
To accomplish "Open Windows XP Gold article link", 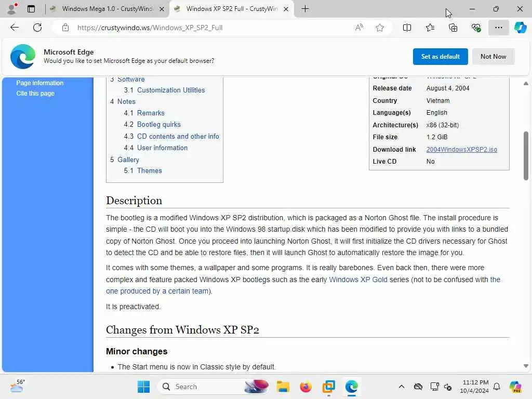I will point(358,280).
